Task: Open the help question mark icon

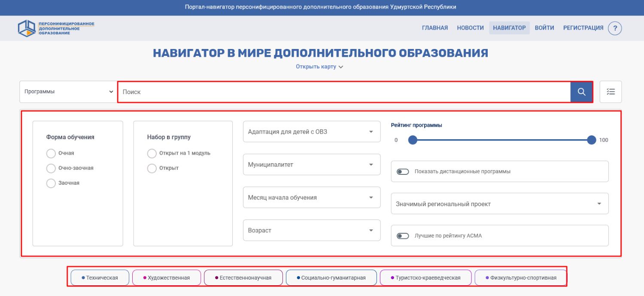Action: 615,28
